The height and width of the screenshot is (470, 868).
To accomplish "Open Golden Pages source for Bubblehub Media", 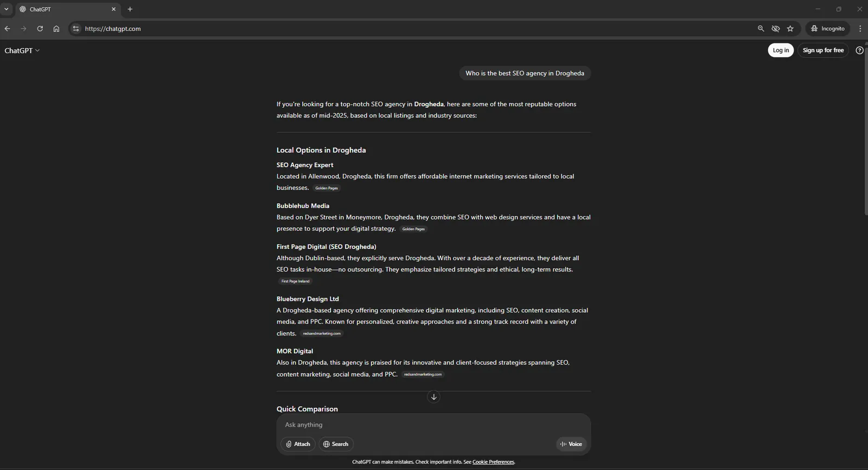I will coord(413,229).
